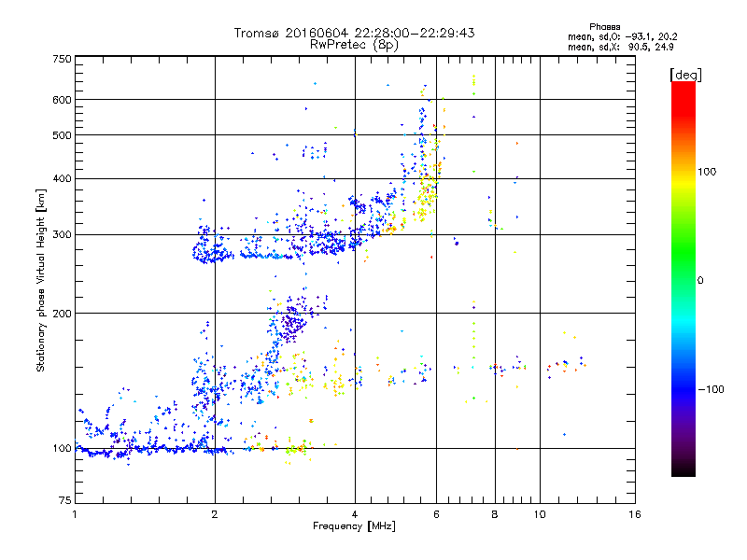Click the phase colorbar gradient
The height and width of the screenshot is (560, 747).
(684, 278)
